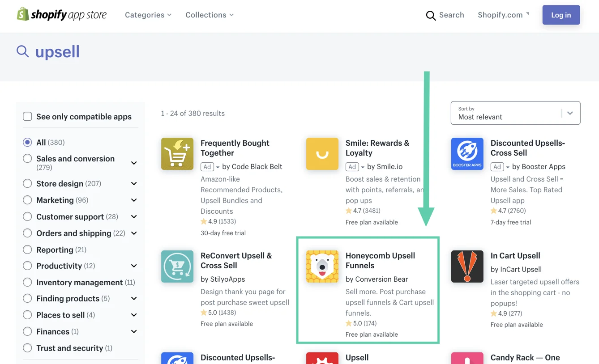The image size is (599, 364).
Task: Click the magnifier icon next to Search
Action: [x=431, y=16]
